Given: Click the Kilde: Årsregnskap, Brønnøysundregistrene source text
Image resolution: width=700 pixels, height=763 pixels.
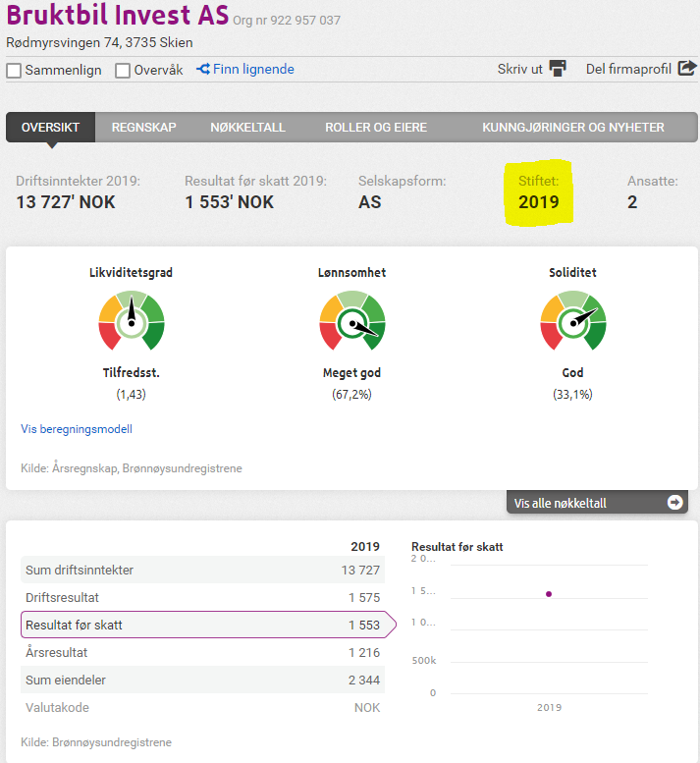Looking at the screenshot, I should pos(132,468).
